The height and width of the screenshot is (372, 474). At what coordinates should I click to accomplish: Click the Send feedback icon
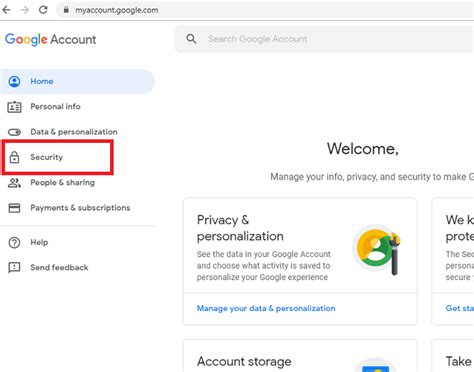(x=14, y=267)
